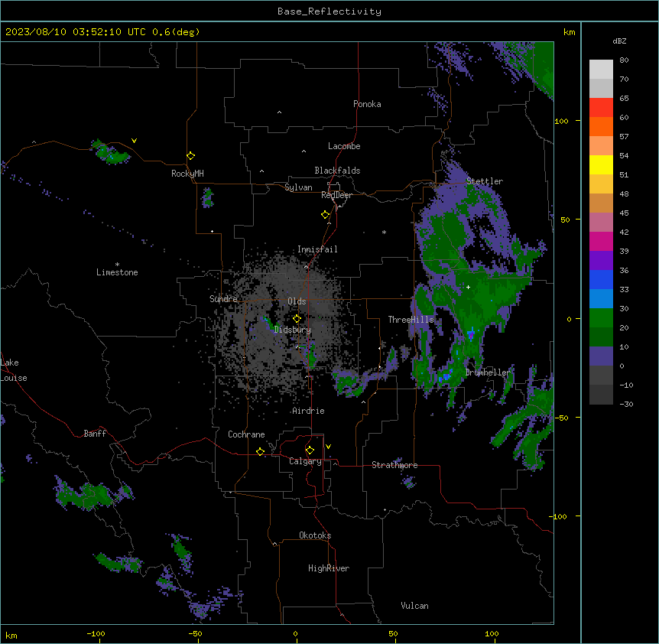The width and height of the screenshot is (659, 644).
Task: Click the 100 tick on right axis
Action: tap(561, 121)
